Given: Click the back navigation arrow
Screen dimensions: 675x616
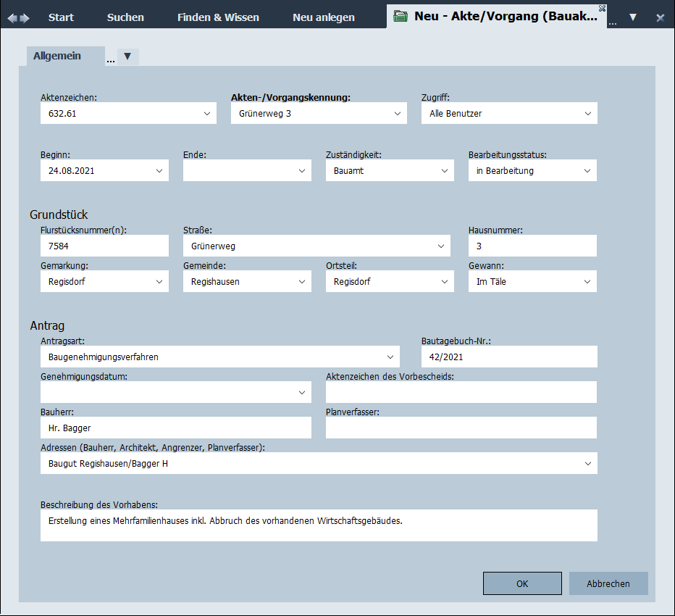Looking at the screenshot, I should point(12,17).
